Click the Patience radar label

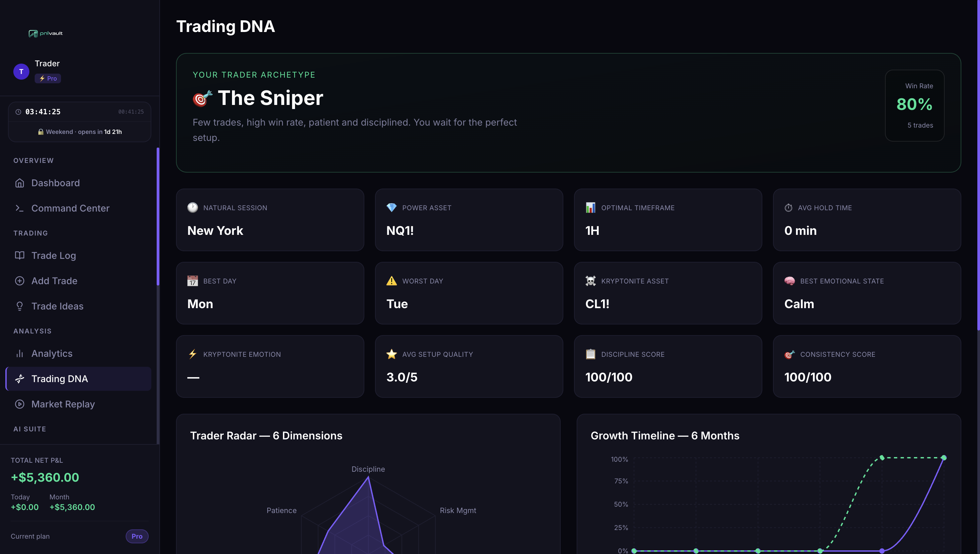pos(281,510)
